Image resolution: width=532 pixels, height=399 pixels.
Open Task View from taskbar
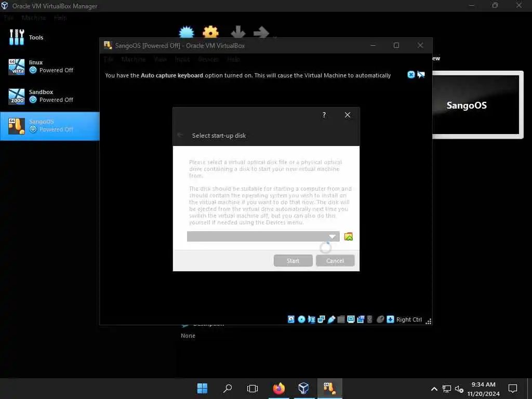tap(252, 388)
